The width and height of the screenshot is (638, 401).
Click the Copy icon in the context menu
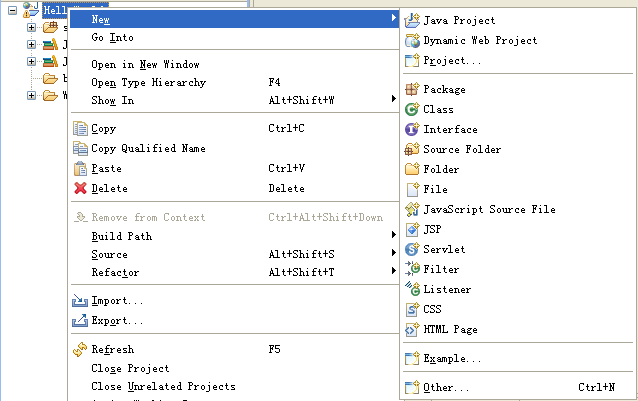[80, 129]
